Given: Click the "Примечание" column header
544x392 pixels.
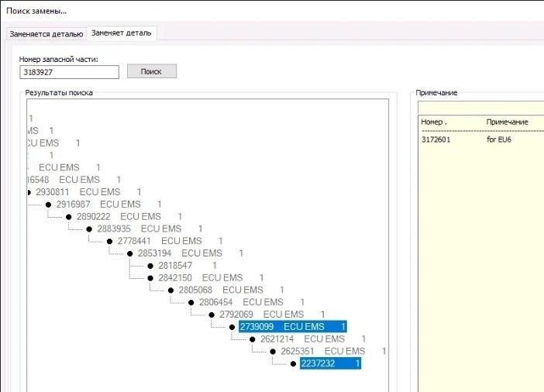Looking at the screenshot, I should click(x=507, y=122).
